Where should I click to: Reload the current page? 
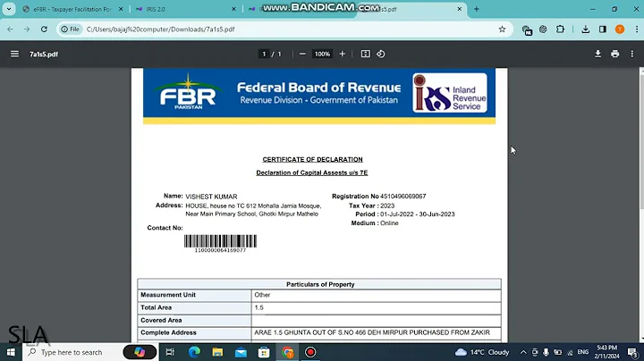coord(44,29)
